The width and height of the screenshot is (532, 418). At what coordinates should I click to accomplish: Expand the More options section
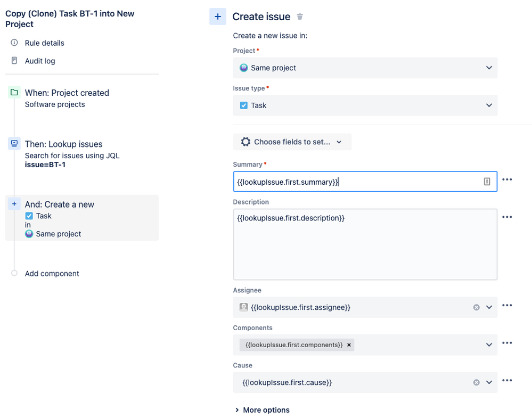pos(263,410)
